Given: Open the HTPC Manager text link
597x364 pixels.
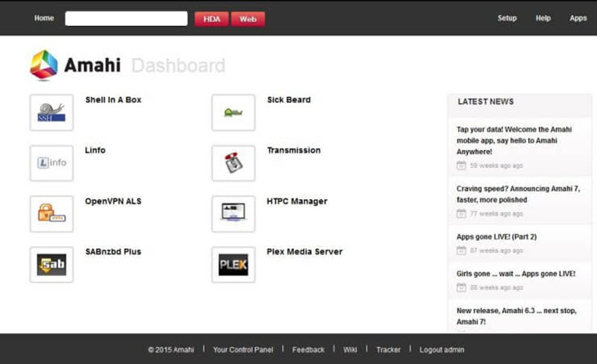Looking at the screenshot, I should pos(297,201).
